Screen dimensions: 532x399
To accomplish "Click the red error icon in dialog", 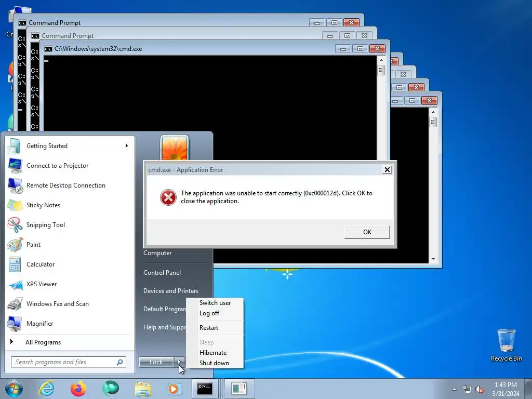I will [168, 197].
